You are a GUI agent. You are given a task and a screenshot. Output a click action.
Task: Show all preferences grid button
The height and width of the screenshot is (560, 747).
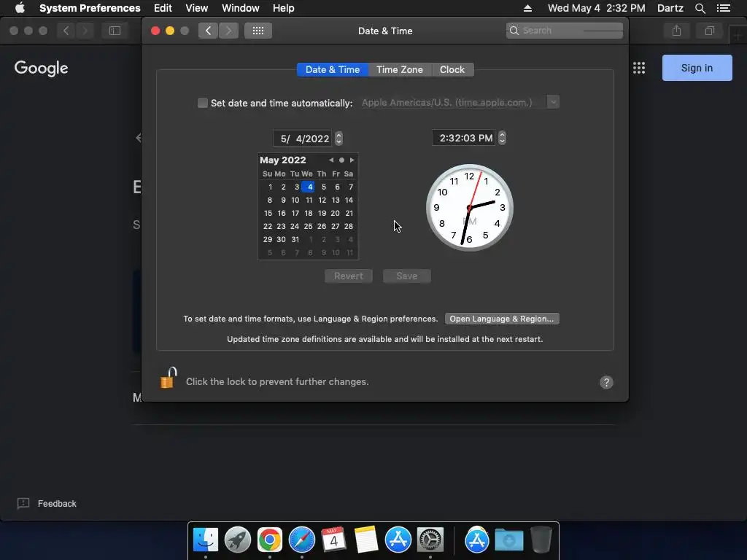pyautogui.click(x=258, y=31)
